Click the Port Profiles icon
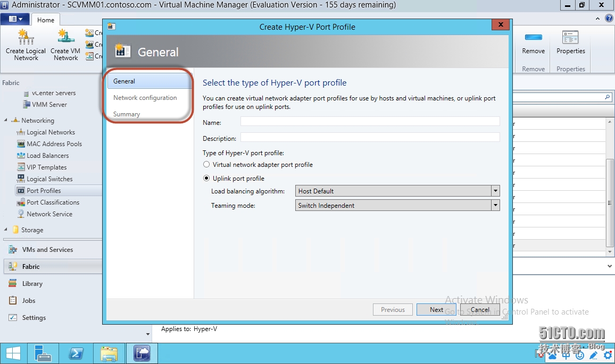Viewport: 615px width, 364px height. pos(21,191)
